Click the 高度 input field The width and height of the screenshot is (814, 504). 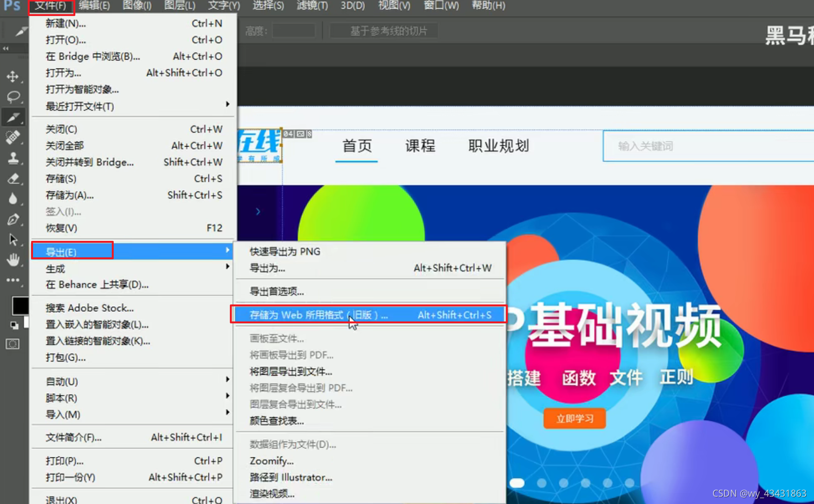coord(294,31)
